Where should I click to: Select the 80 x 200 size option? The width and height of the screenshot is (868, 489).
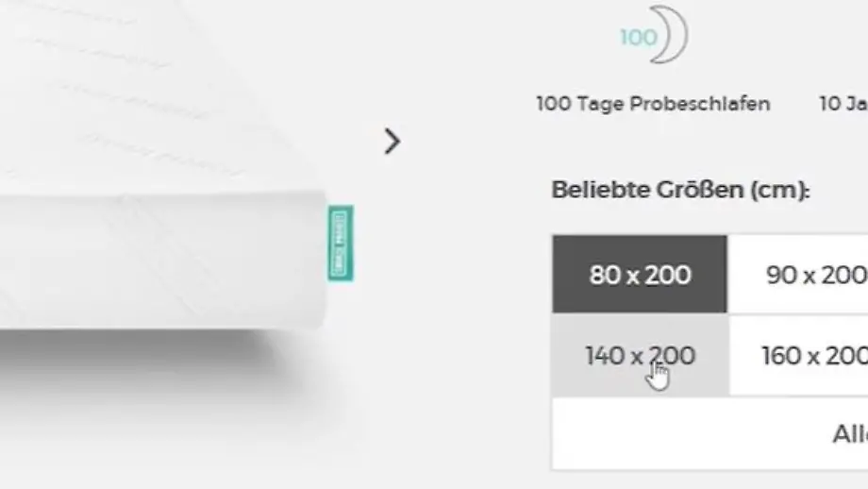pos(640,274)
